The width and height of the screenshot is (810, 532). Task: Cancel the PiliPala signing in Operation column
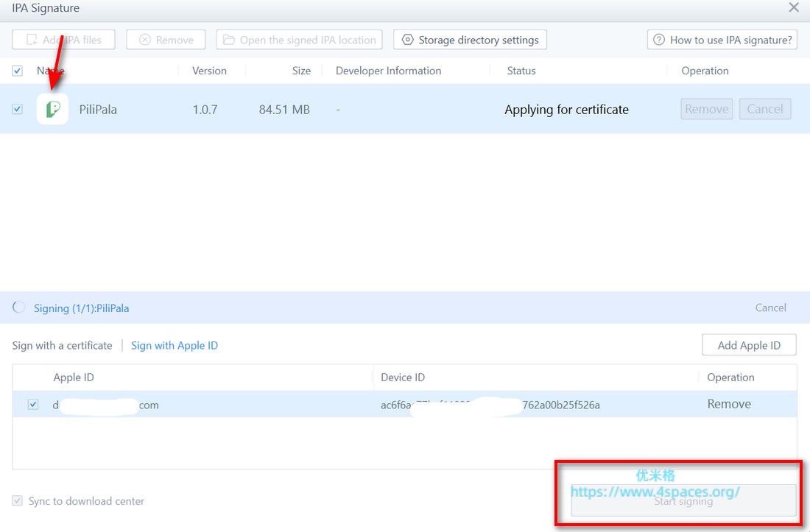click(x=764, y=109)
